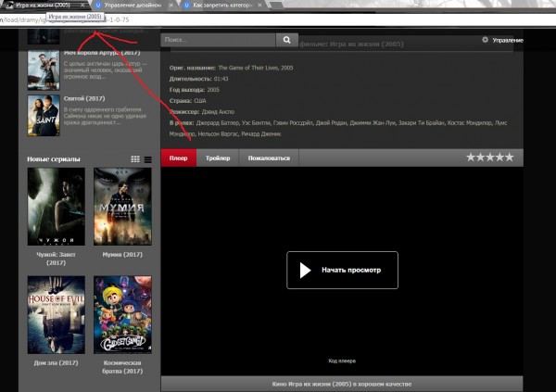The height and width of the screenshot is (392, 556).
Task: Open the Святой (2017) title link
Action: (x=84, y=98)
